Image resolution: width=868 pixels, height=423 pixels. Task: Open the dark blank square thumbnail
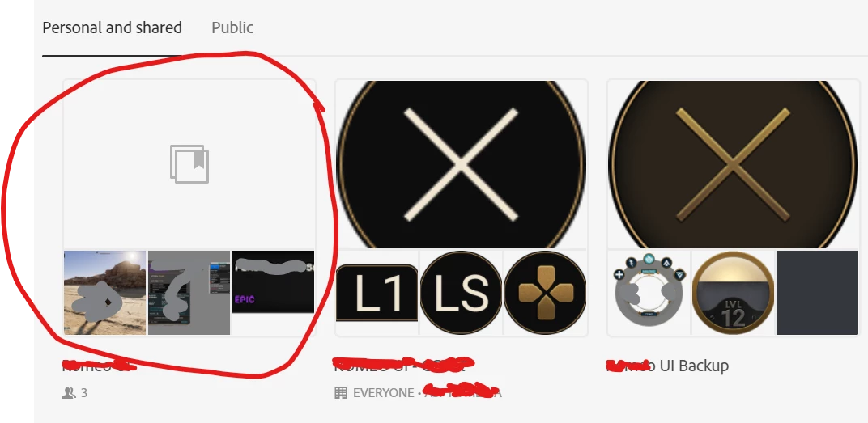[x=817, y=293]
